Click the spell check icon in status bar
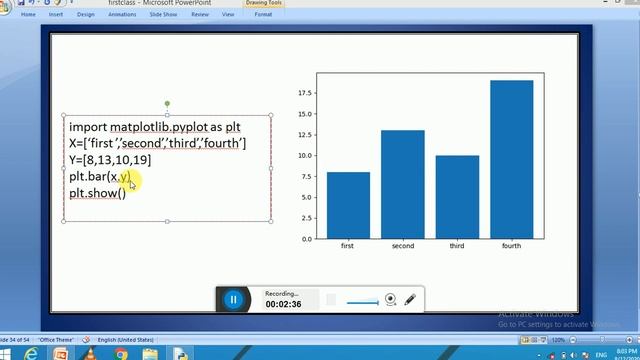This screenshot has width=640, height=360. coord(86,340)
